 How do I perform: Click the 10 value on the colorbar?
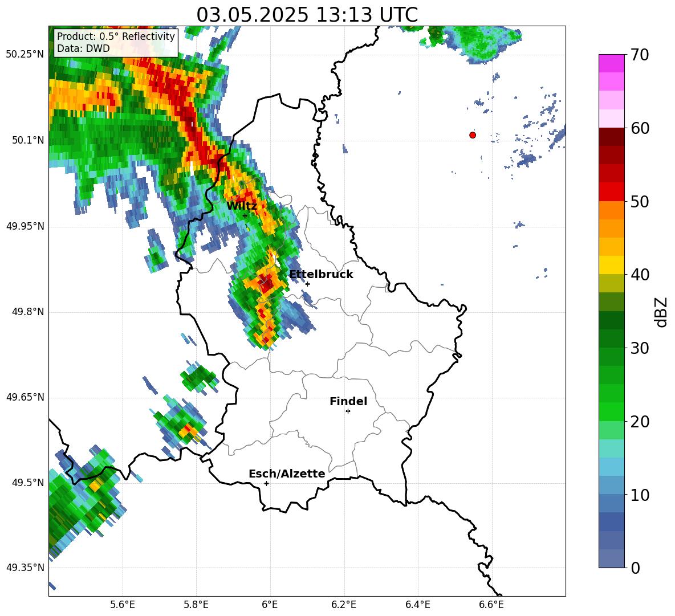(x=640, y=495)
